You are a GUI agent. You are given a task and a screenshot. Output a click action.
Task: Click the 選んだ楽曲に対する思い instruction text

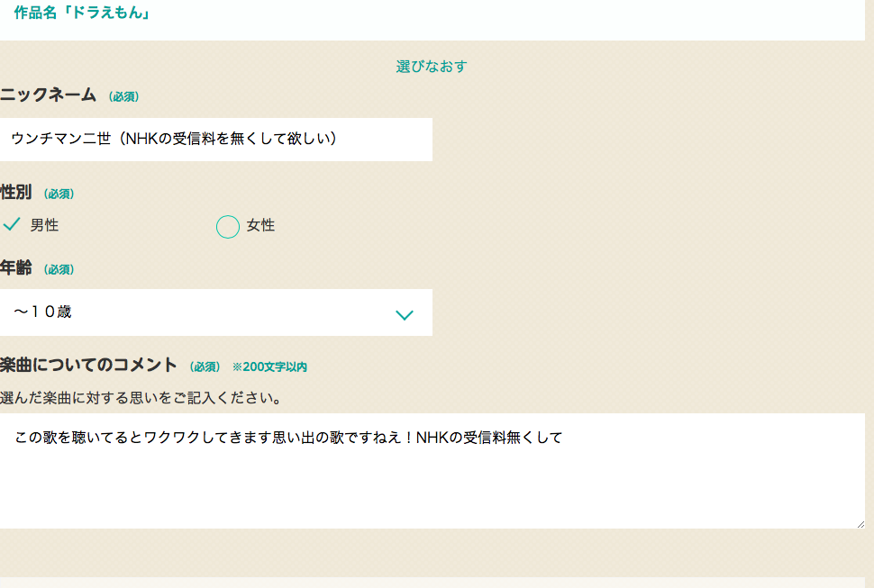coord(141,397)
